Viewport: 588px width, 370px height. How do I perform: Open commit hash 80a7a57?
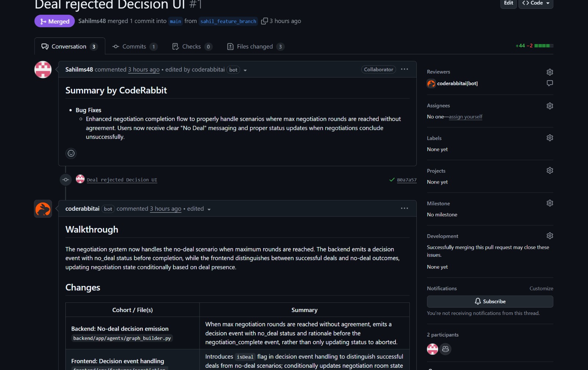[407, 180]
